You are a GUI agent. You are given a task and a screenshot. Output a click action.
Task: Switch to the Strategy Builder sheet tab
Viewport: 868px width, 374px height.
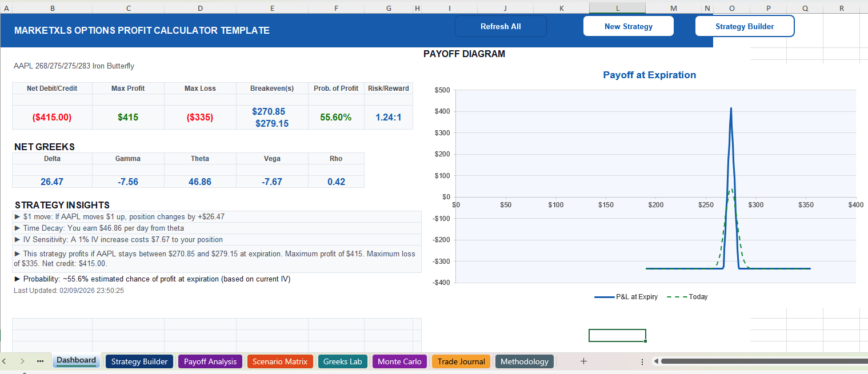tap(139, 361)
